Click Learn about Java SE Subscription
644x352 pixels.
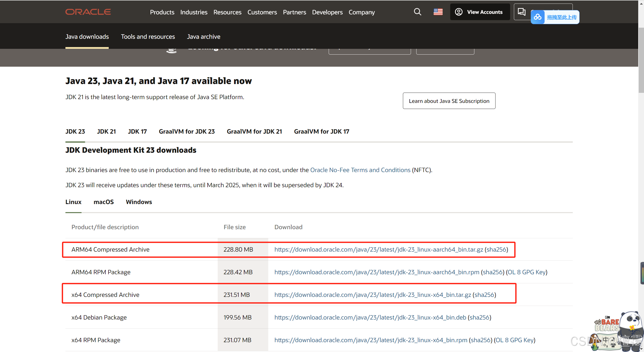click(x=449, y=101)
